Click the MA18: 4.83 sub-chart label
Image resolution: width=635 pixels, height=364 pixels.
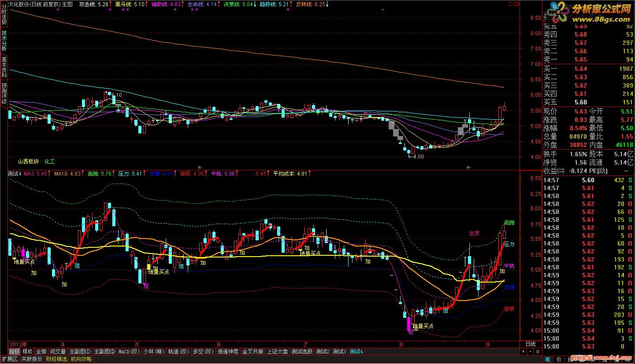point(67,174)
